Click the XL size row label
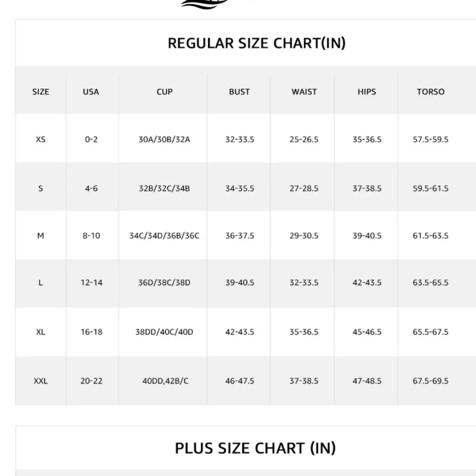 (41, 332)
